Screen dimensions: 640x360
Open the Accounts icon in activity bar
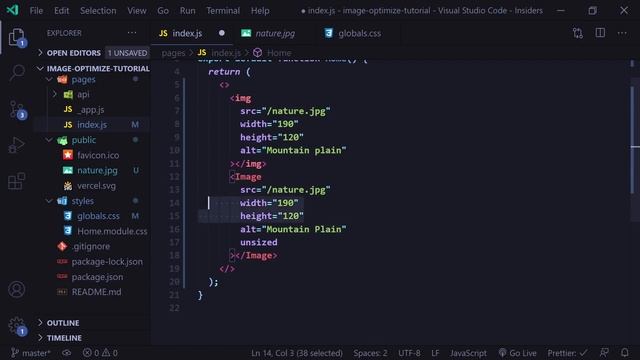coord(16,289)
